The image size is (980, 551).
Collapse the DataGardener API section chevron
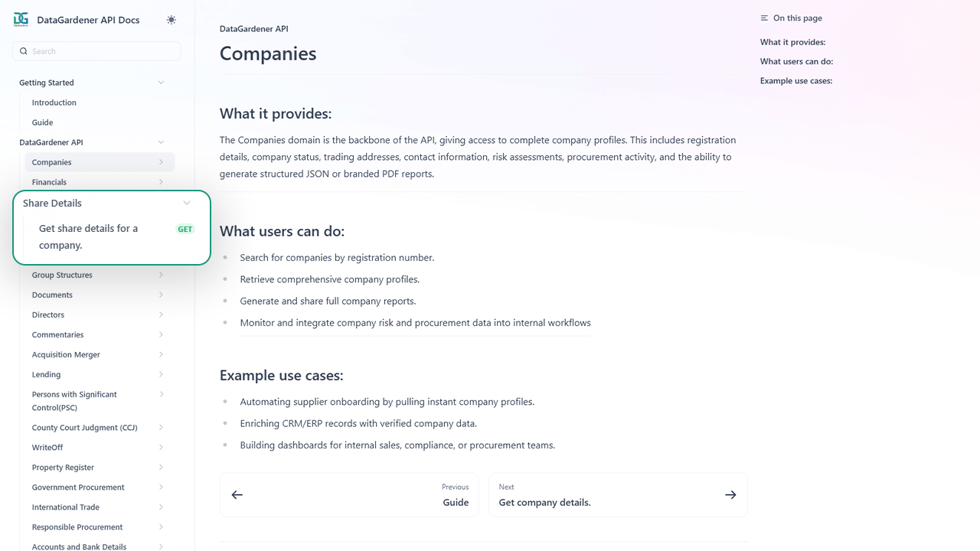[x=161, y=142]
